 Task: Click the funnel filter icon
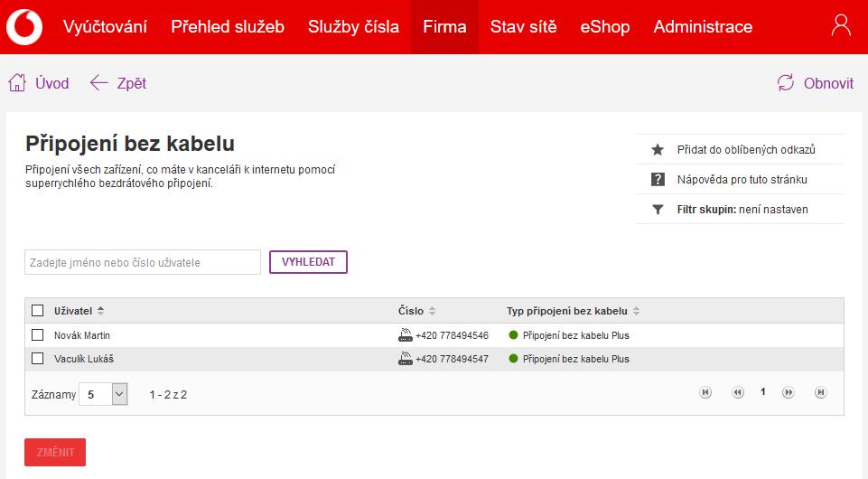(658, 210)
